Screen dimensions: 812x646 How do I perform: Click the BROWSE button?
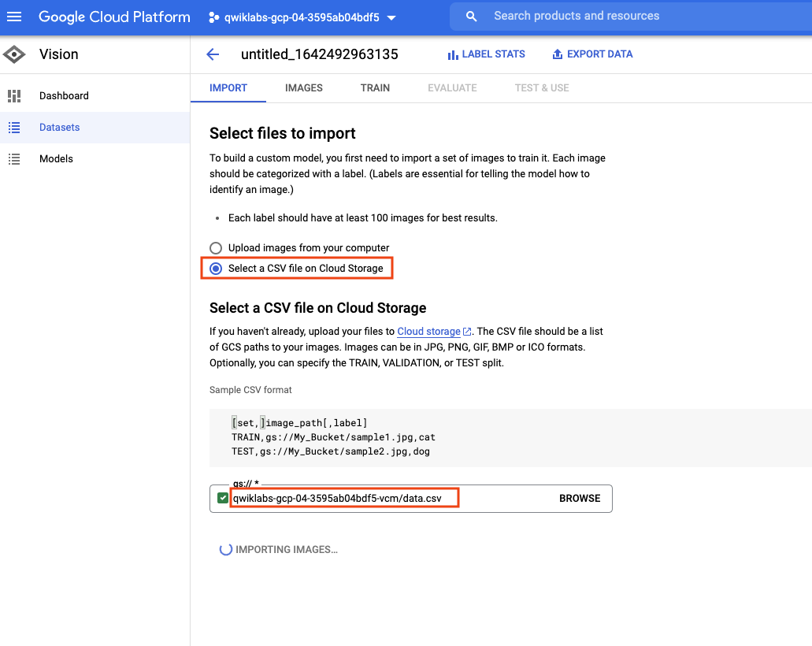click(580, 499)
